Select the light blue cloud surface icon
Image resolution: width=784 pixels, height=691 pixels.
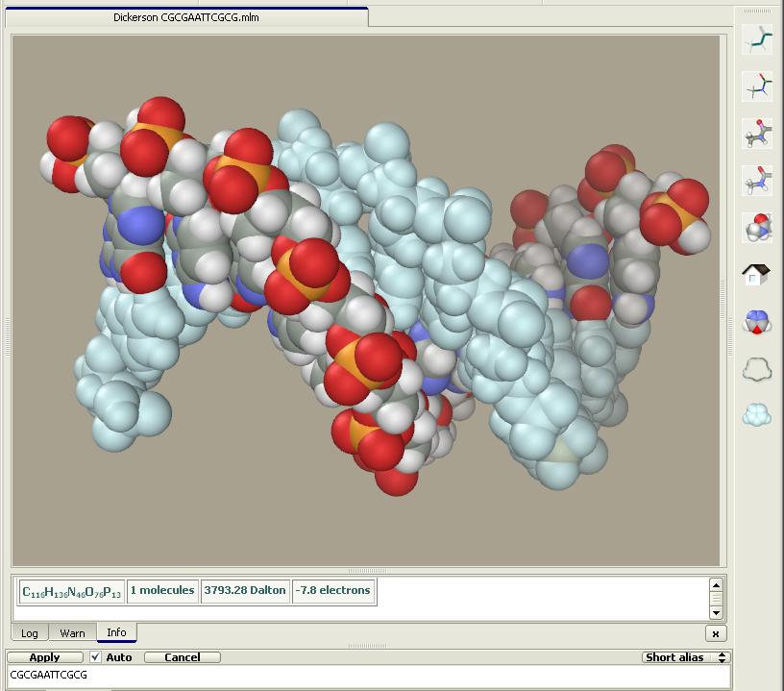(758, 415)
